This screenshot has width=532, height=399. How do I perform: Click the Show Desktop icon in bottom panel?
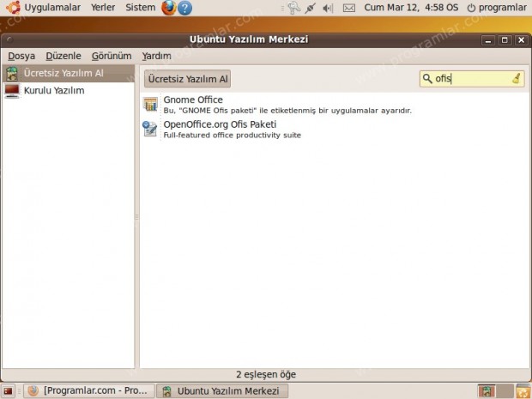point(8,391)
